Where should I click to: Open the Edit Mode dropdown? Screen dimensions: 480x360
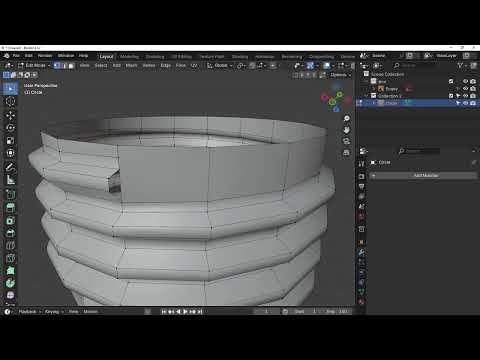click(34, 65)
